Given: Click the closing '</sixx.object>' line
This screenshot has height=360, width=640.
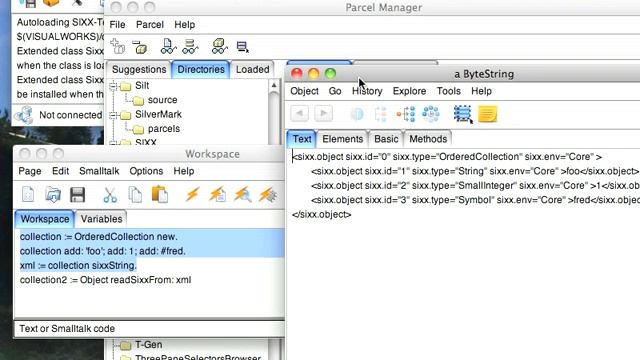Looking at the screenshot, I should pyautogui.click(x=322, y=214).
